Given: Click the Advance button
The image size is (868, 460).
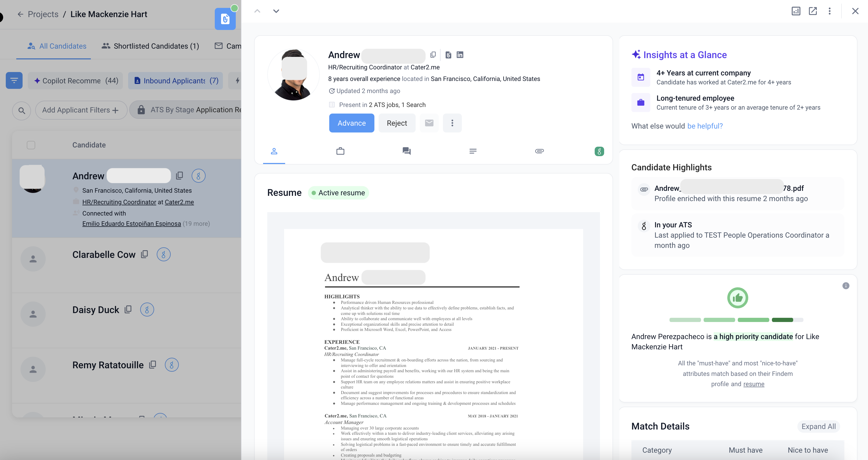Looking at the screenshot, I should pyautogui.click(x=352, y=123).
